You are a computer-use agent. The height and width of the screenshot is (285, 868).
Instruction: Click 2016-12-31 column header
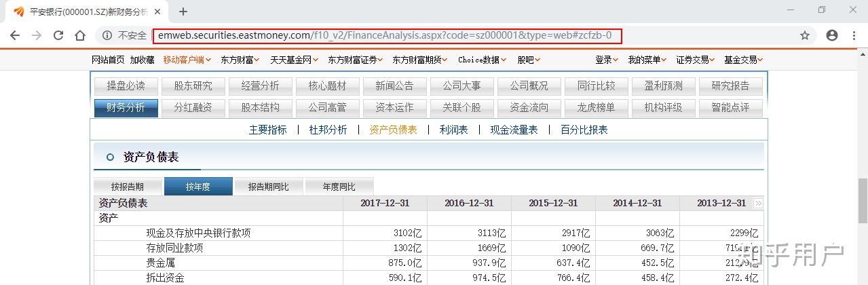pos(469,203)
